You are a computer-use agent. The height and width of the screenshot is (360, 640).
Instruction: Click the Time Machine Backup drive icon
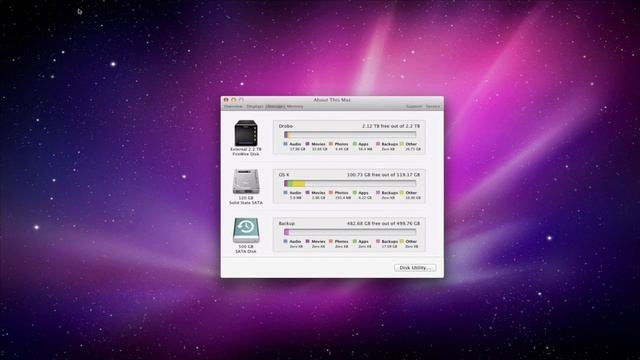point(246,230)
